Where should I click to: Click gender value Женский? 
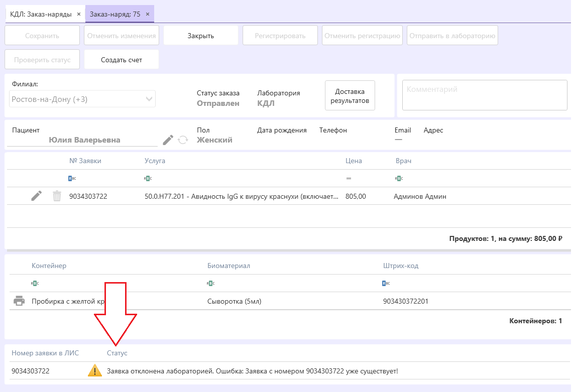coord(214,140)
